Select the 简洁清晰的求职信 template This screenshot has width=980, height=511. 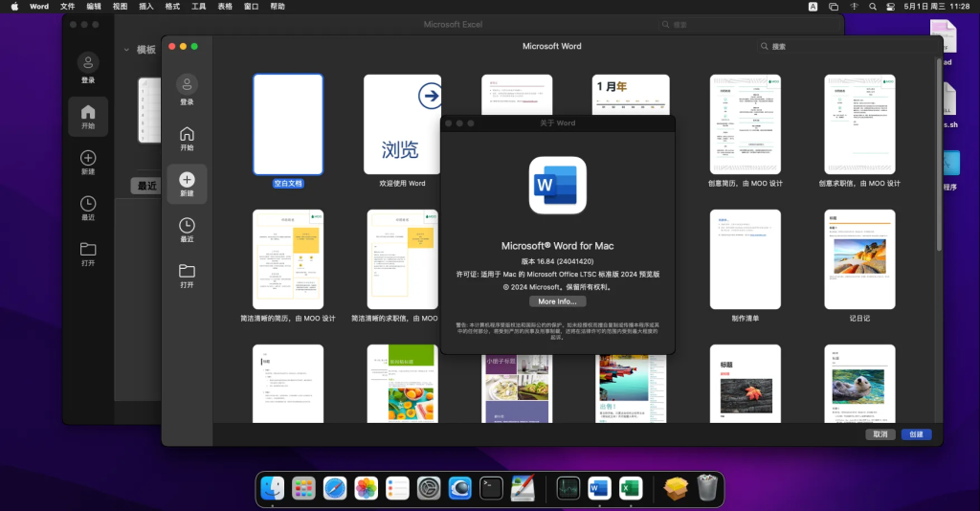coord(403,259)
